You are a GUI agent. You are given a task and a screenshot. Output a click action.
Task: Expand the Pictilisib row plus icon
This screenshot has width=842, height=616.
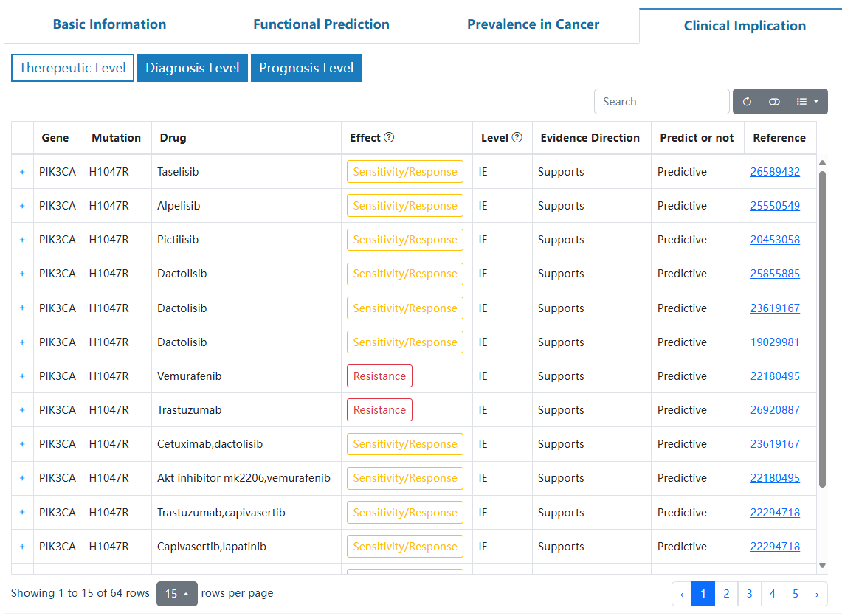coord(22,240)
